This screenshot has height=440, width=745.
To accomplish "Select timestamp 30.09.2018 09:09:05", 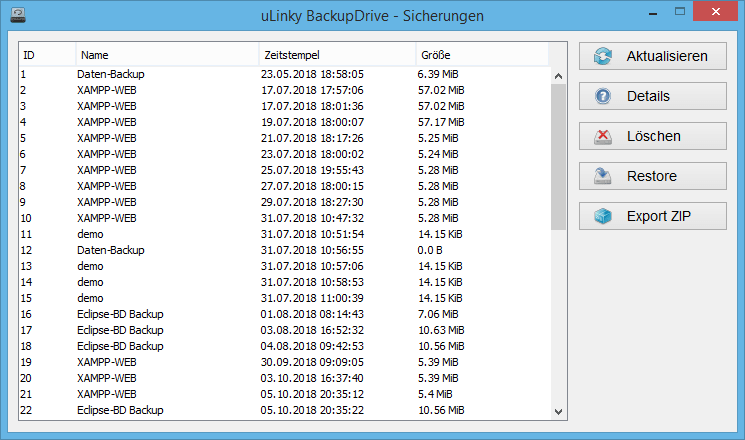I will (312, 362).
